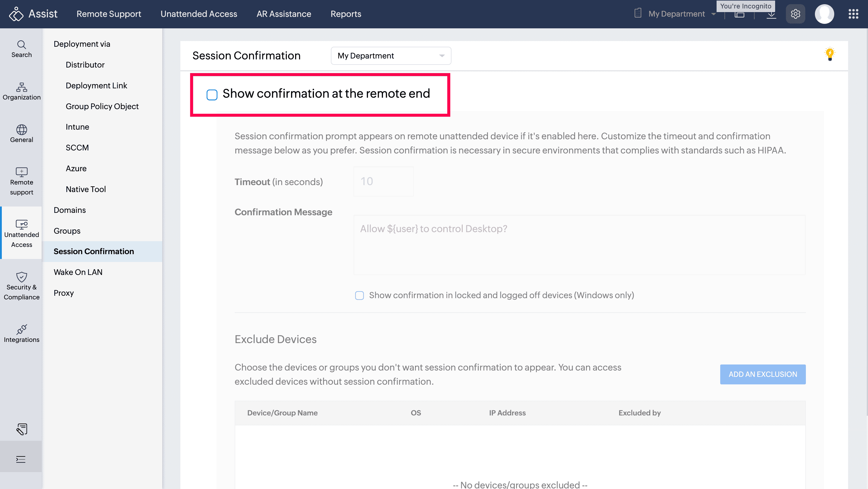This screenshot has width=868, height=489.
Task: Open Search in the left sidebar
Action: (22, 49)
